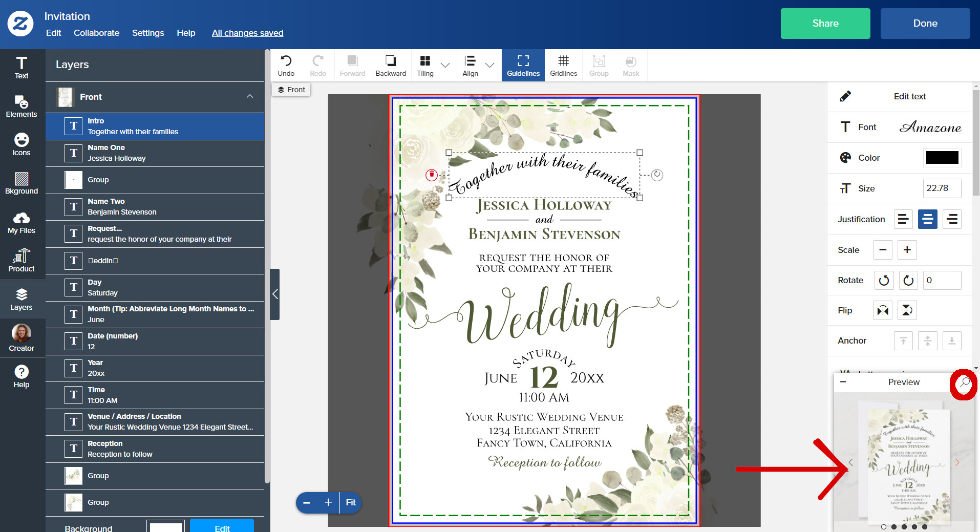The height and width of the screenshot is (532, 980).
Task: Increase scale with plus button
Action: [x=907, y=250]
